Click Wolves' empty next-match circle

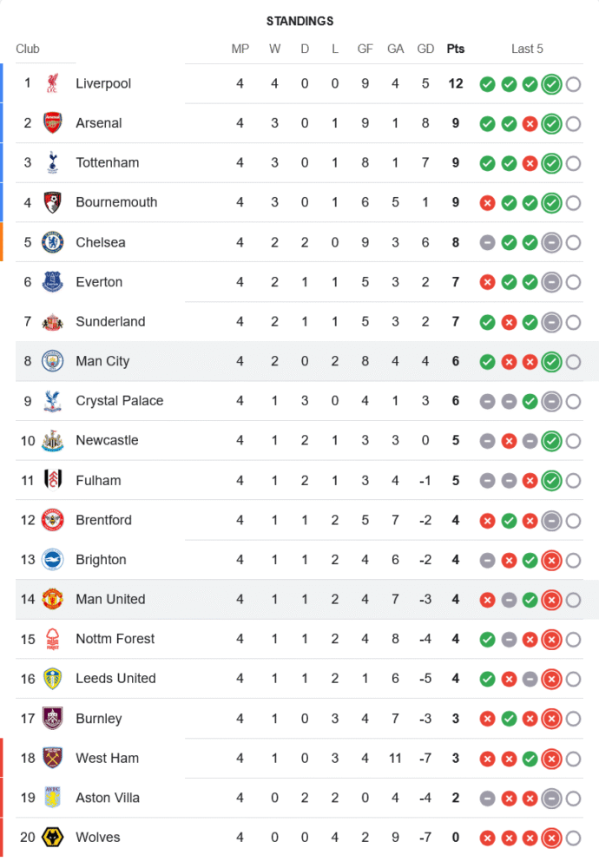click(x=573, y=838)
